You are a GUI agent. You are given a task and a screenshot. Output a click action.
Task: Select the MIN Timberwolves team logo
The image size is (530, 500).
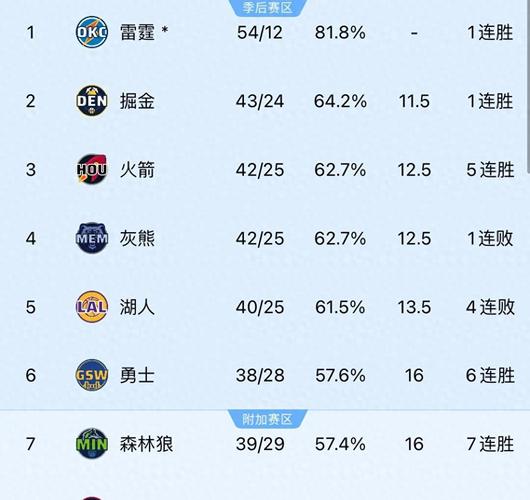tap(92, 444)
